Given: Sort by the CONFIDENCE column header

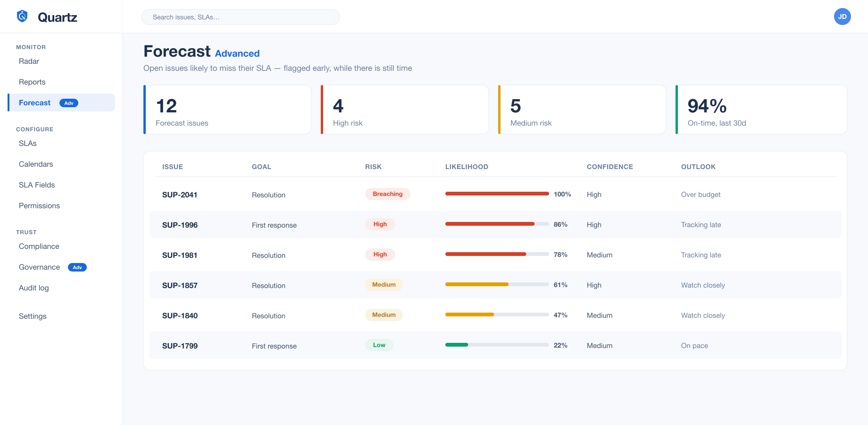Looking at the screenshot, I should coord(610,167).
